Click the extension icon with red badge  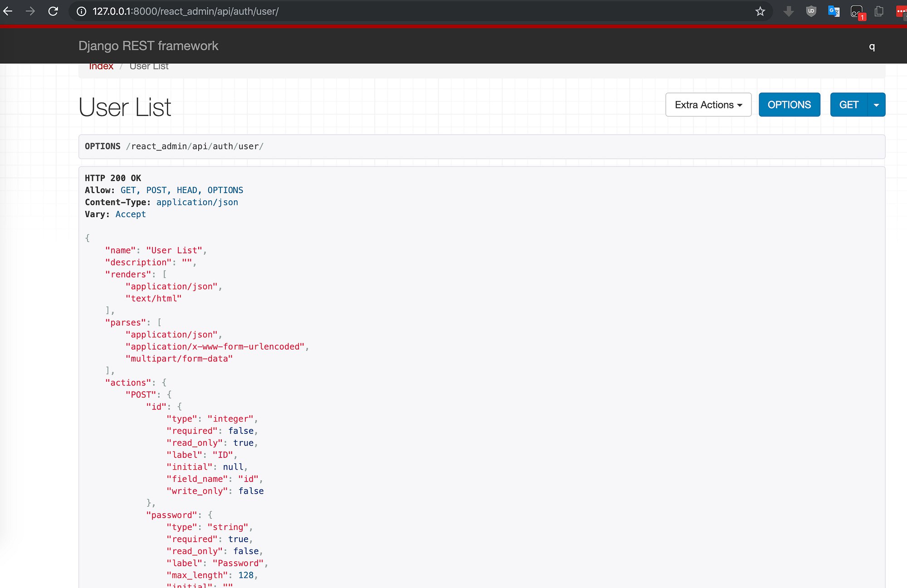[857, 12]
